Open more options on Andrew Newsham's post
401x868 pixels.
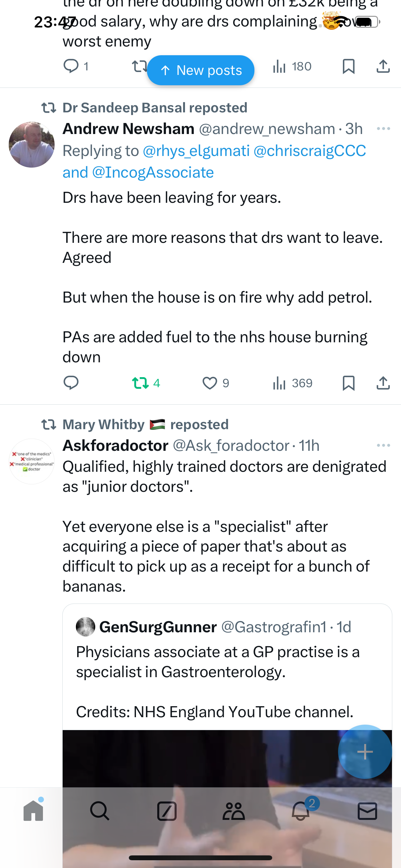[x=383, y=129]
